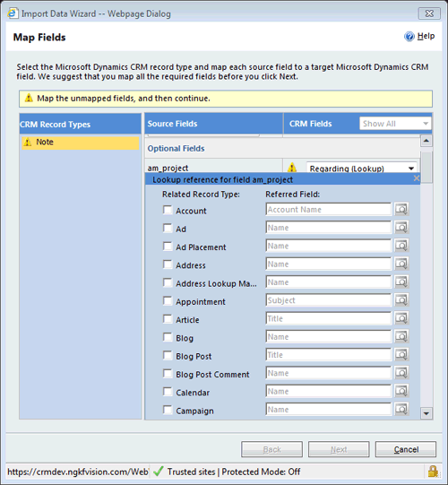Screen dimensions: 448x485
Task: Open lookup icon in Campaign row
Action: pyautogui.click(x=401, y=410)
